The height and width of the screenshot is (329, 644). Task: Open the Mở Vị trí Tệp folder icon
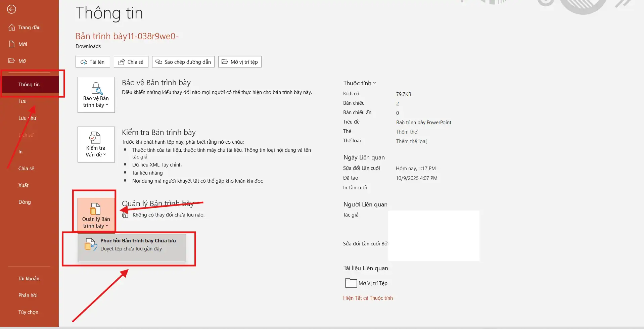click(x=351, y=283)
